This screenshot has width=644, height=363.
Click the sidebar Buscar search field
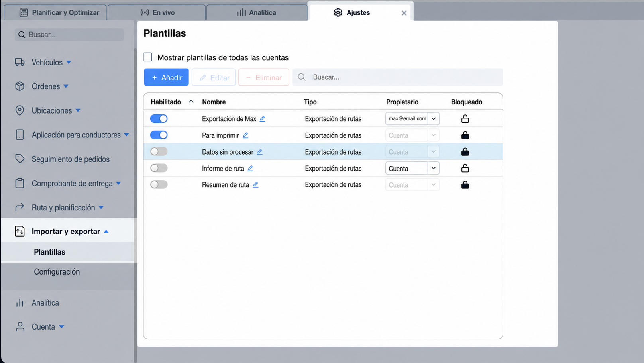tap(69, 35)
